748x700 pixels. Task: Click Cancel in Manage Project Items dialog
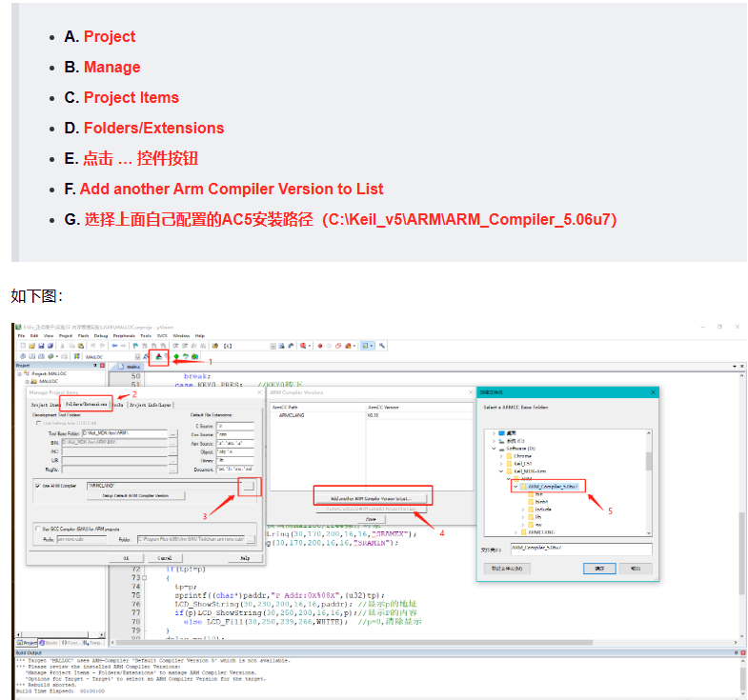click(165, 558)
